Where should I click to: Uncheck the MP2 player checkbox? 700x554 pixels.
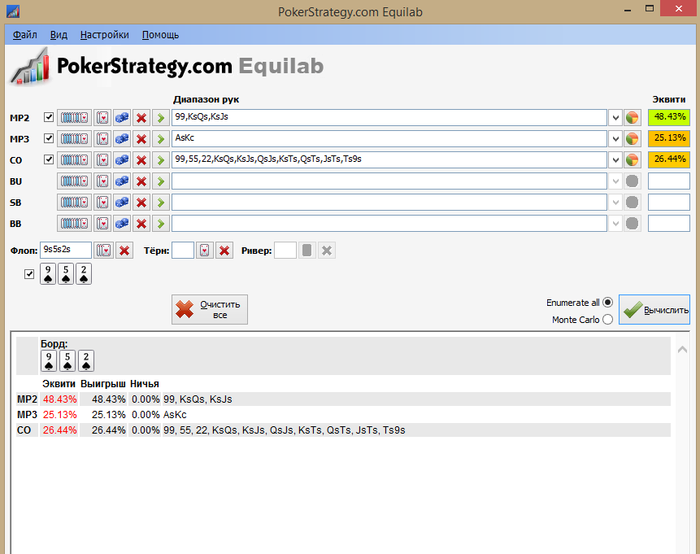[49, 117]
